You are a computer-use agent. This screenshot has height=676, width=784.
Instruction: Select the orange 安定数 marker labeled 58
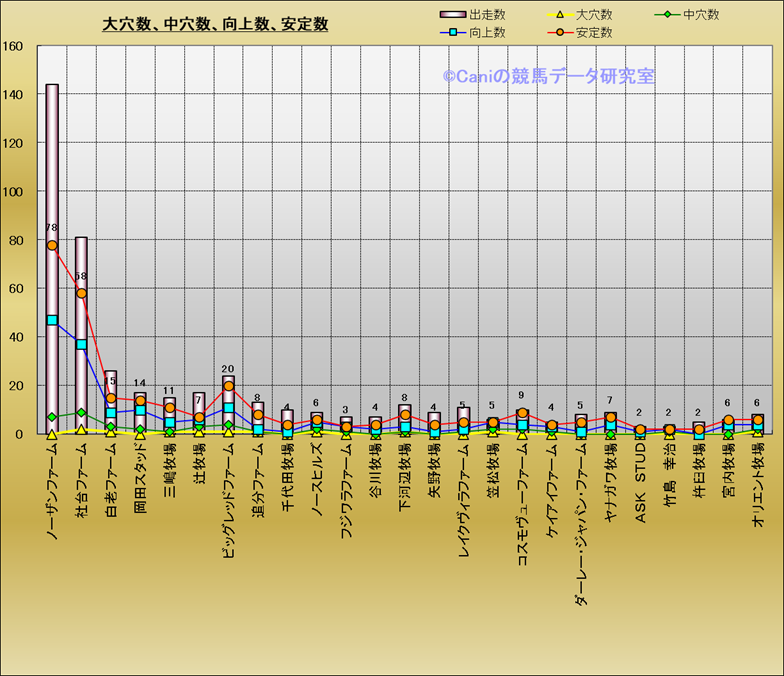tap(81, 293)
